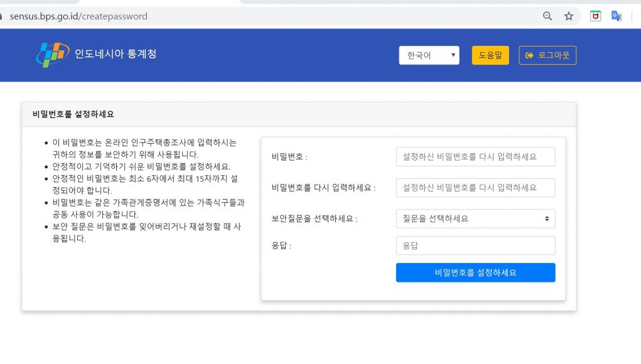Open the McAfee extension icon
Screen dimensions: 641x364
[x=595, y=16]
